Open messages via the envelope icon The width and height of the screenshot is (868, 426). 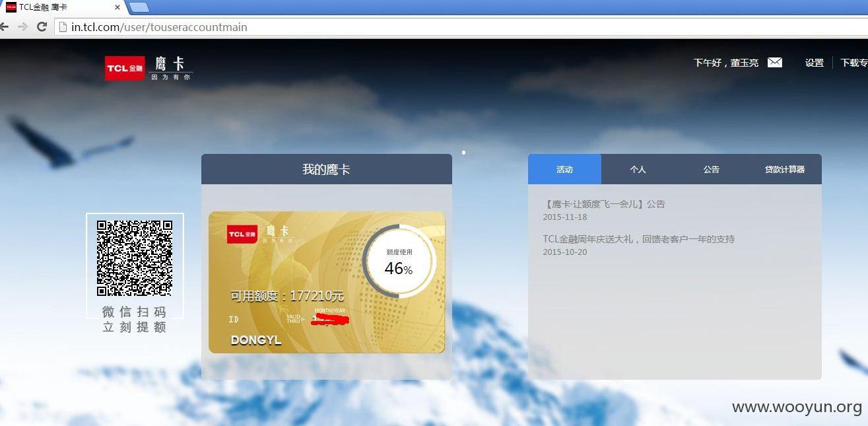tap(775, 63)
